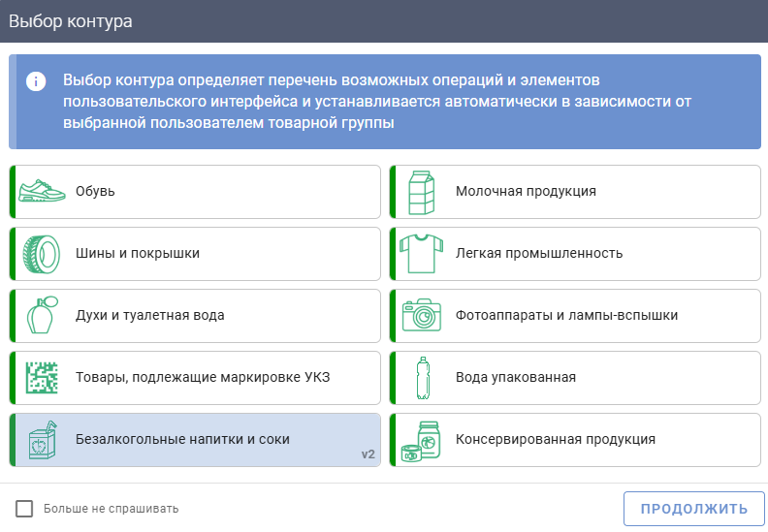Click the info icon in the blue banner
Image resolution: width=768 pixels, height=532 pixels.
click(x=36, y=80)
